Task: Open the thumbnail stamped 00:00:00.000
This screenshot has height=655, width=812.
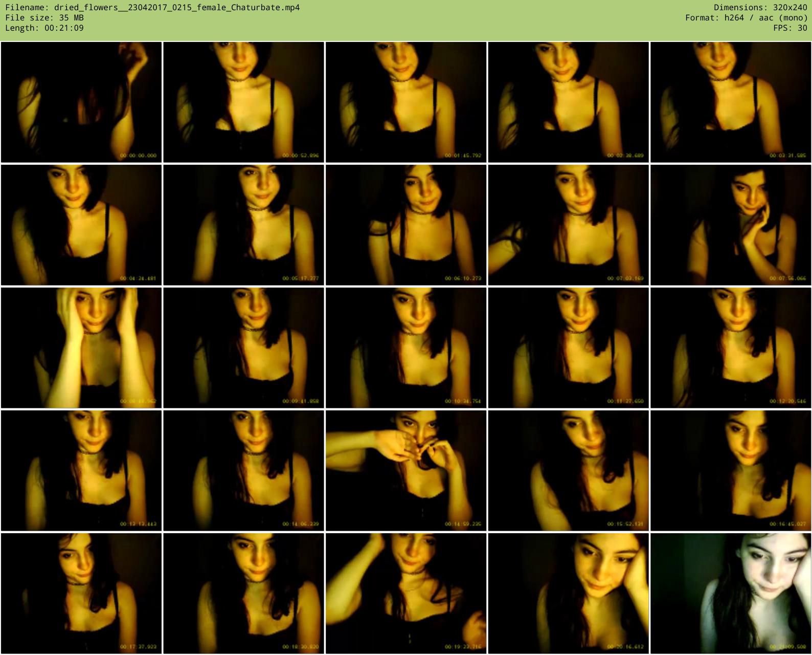Action: tap(81, 102)
